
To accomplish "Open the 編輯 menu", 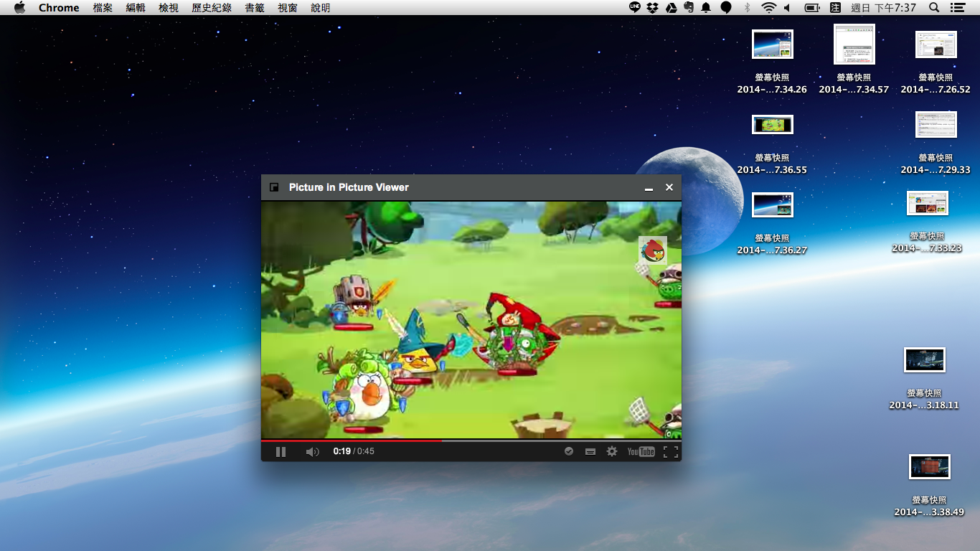I will click(x=136, y=8).
